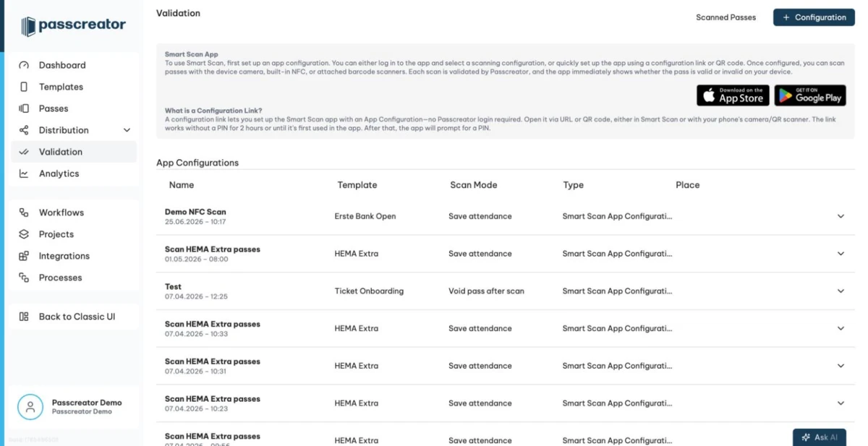Open the Dashboard menu item
This screenshot has width=868, height=446.
click(x=74, y=65)
